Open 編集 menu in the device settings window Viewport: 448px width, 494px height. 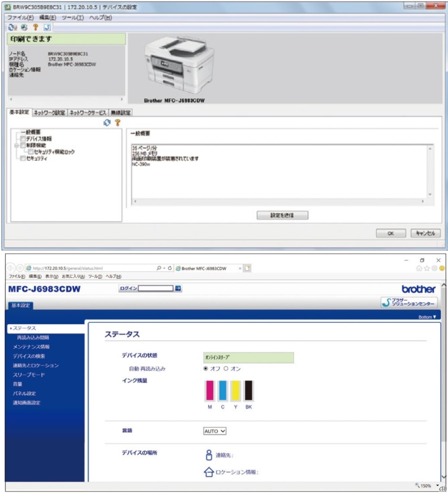click(48, 18)
